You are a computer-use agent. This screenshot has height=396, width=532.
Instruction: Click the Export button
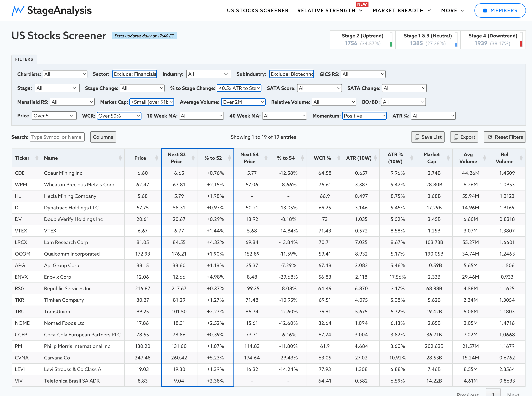[464, 137]
